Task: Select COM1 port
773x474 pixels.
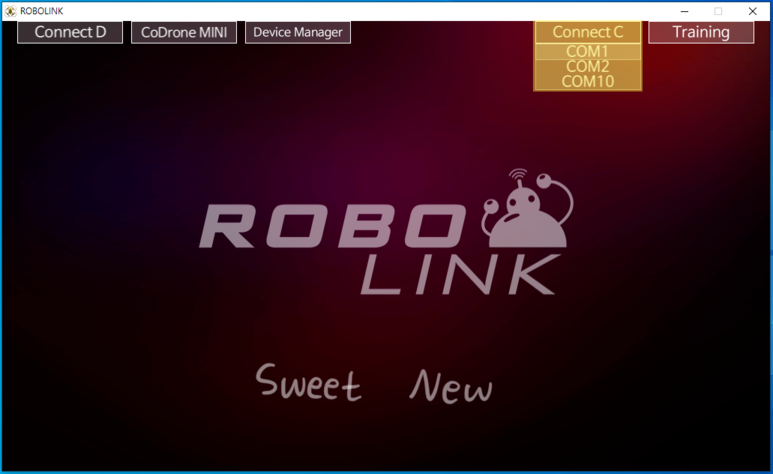Action: tap(588, 51)
